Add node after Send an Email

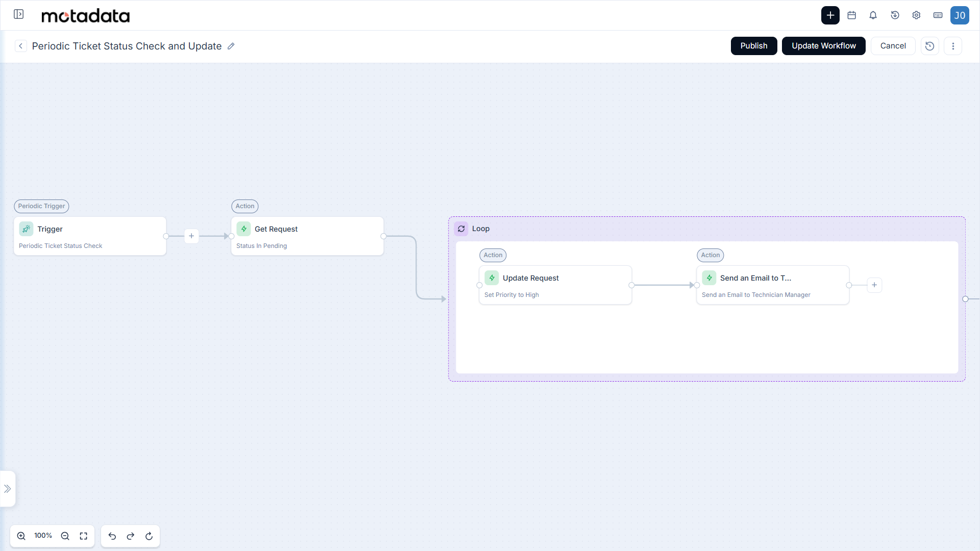pyautogui.click(x=874, y=285)
